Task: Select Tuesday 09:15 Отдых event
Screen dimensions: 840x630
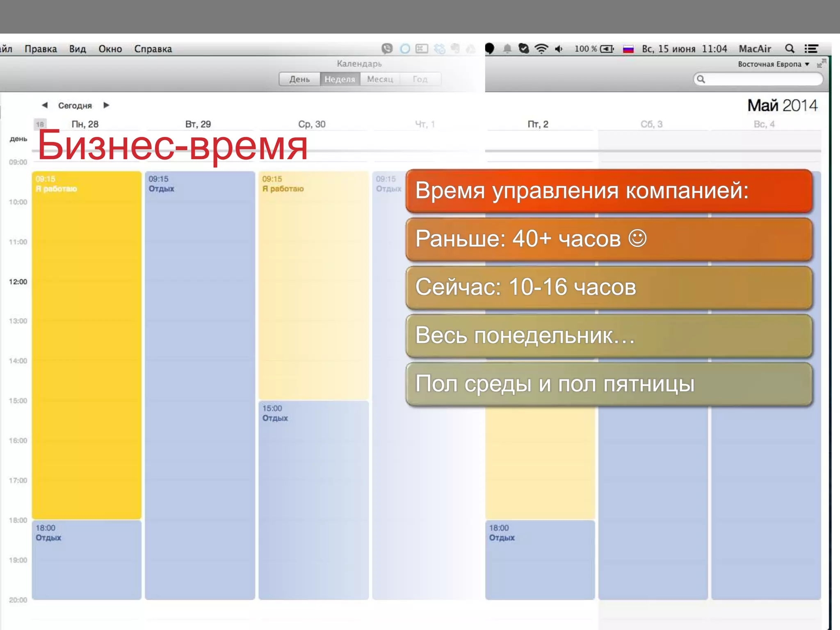Action: [x=200, y=386]
